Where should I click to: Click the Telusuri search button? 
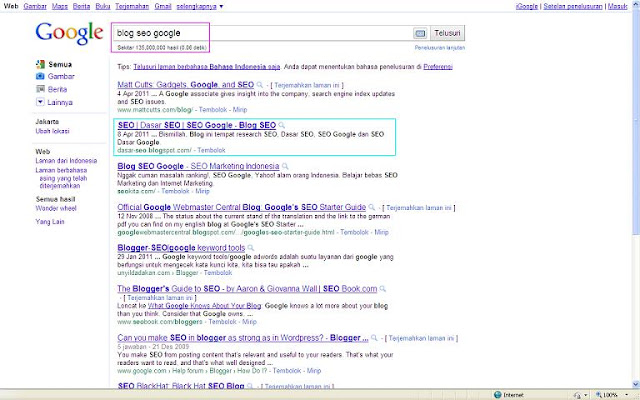[x=447, y=33]
